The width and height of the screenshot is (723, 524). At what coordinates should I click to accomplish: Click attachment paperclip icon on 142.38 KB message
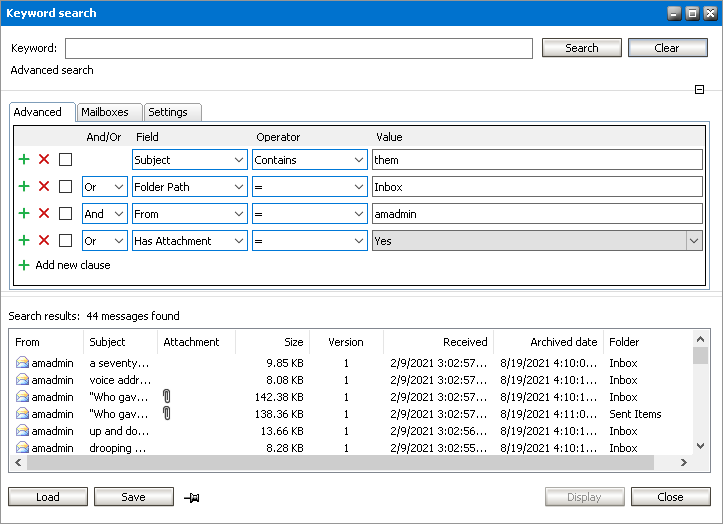click(167, 397)
